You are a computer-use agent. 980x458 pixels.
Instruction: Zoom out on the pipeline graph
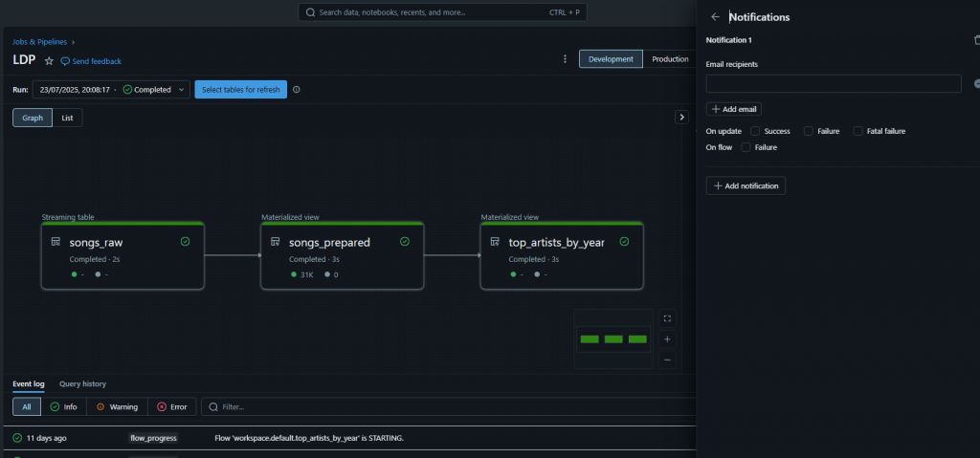(x=667, y=360)
